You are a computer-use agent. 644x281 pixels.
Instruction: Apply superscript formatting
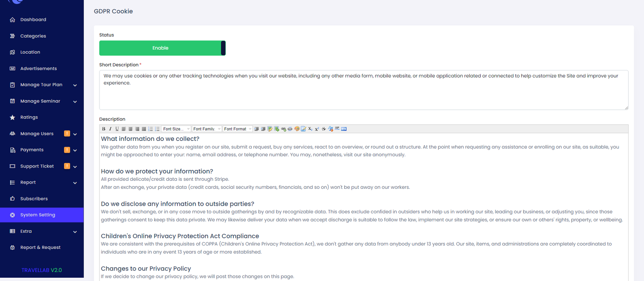click(317, 129)
